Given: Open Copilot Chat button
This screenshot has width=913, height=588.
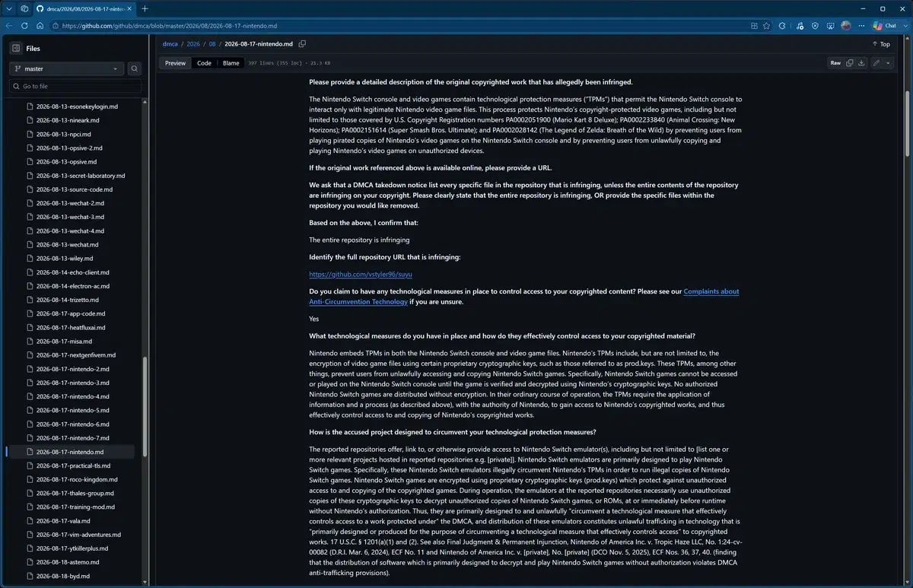Looking at the screenshot, I should (x=885, y=25).
